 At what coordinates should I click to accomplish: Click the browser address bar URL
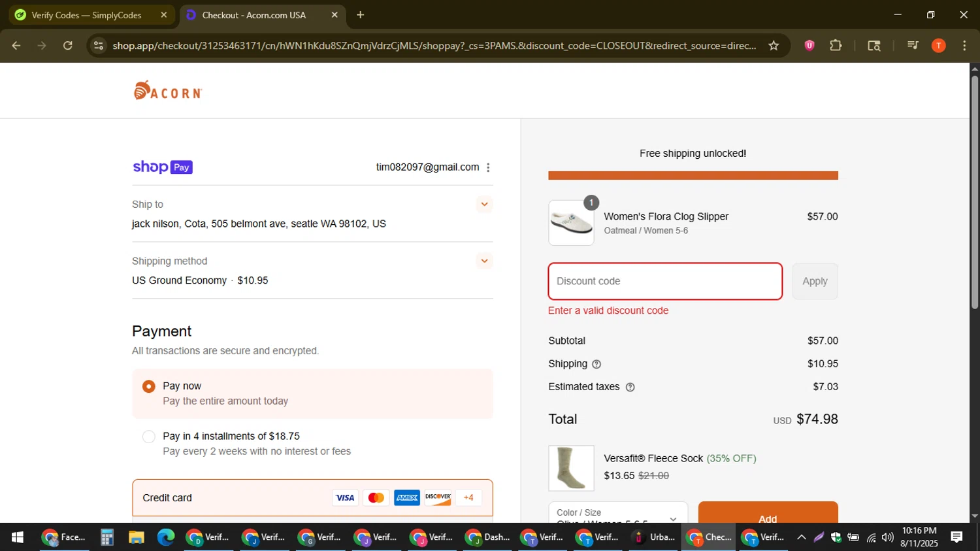pos(434,45)
